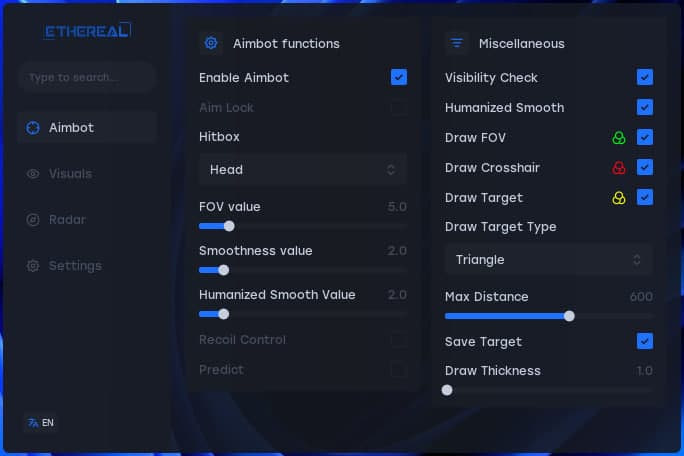
Task: Click the Miscellaneous header lines icon
Action: point(457,43)
